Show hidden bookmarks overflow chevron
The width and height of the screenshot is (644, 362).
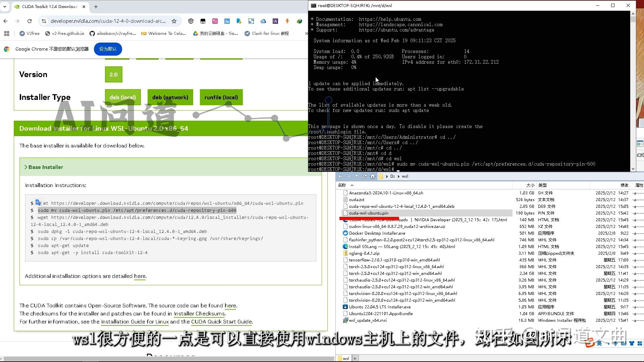pyautogui.click(x=306, y=34)
